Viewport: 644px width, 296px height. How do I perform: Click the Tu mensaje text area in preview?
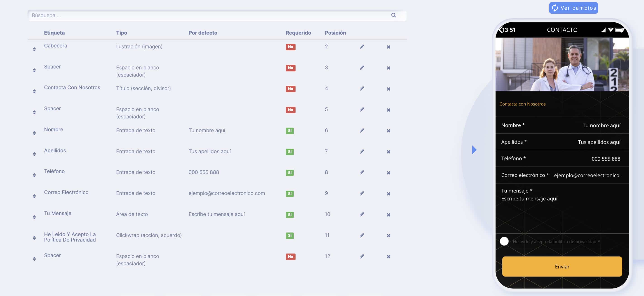(562, 208)
